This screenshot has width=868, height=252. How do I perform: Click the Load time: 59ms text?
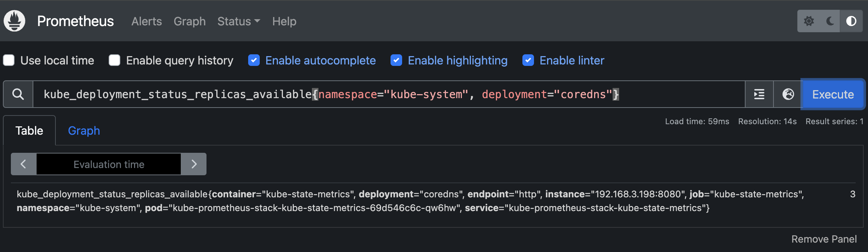[697, 121]
